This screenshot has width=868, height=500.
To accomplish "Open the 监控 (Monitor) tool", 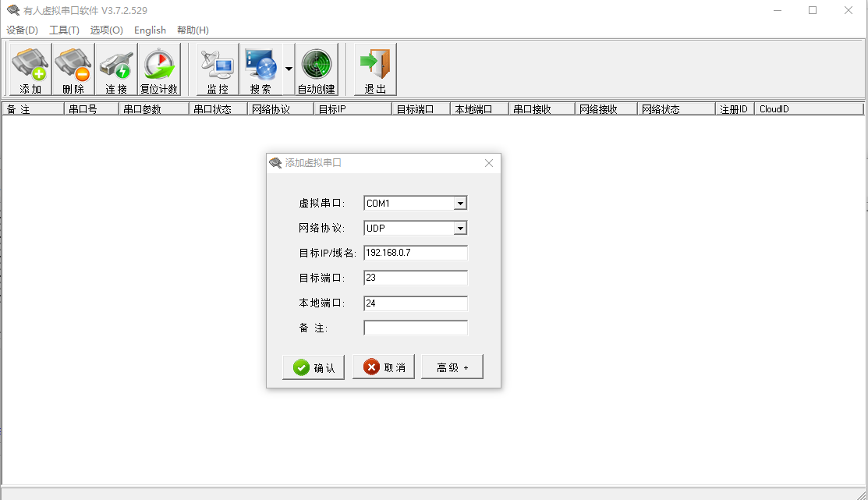I will point(218,69).
